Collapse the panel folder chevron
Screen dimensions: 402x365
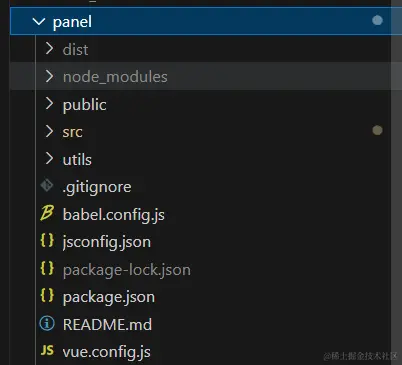click(x=39, y=22)
